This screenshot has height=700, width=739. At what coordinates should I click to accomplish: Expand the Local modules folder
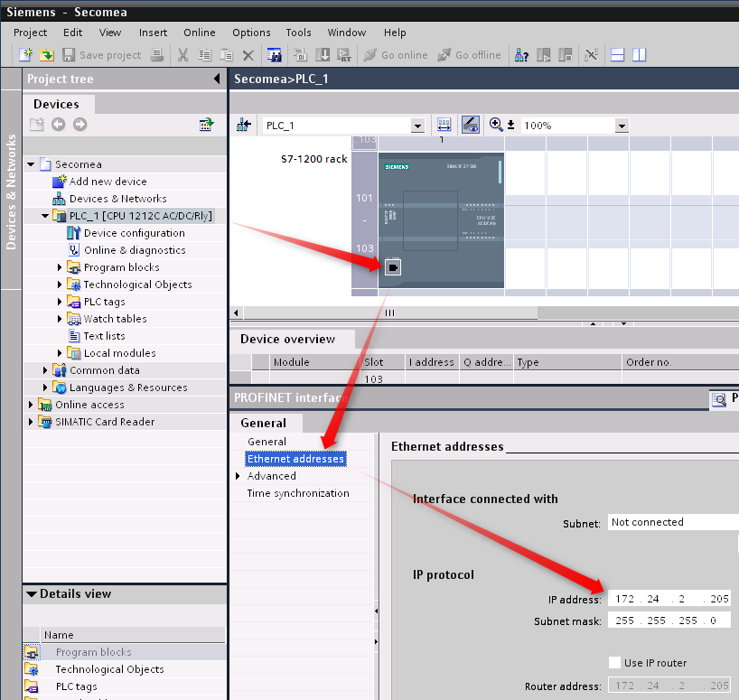pos(60,353)
